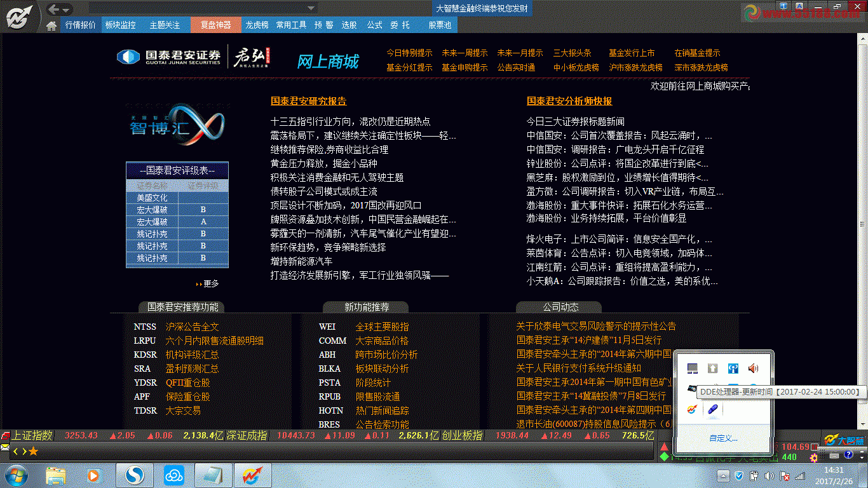Open the WEI 全球主要股指 function

coord(364,327)
